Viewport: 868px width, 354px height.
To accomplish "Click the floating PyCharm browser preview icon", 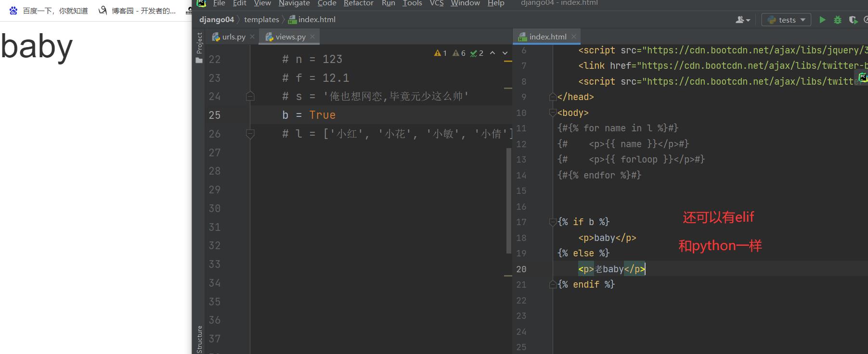I will coord(863,77).
